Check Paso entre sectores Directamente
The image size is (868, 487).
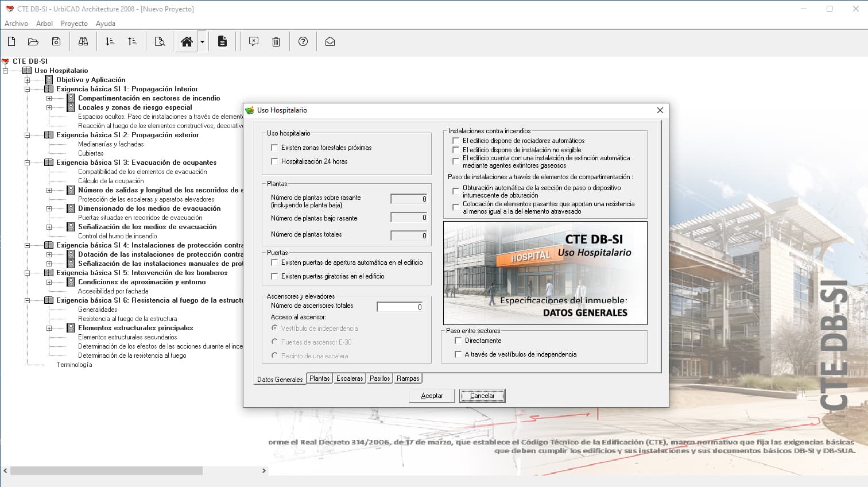point(458,341)
